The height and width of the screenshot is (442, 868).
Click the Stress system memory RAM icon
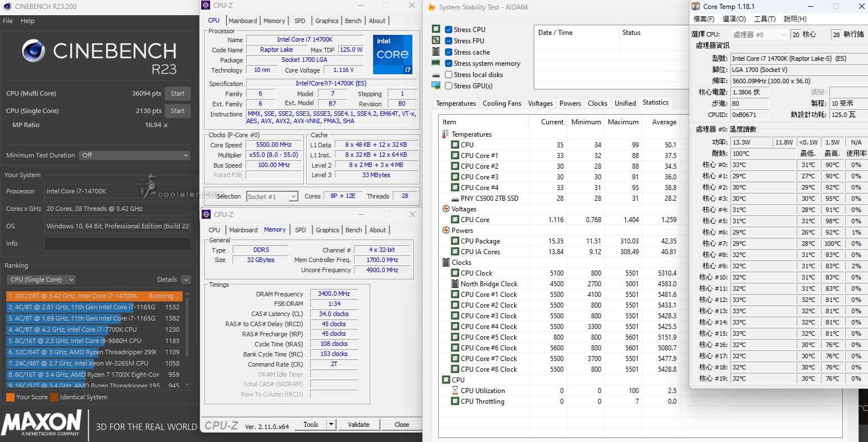coord(436,63)
